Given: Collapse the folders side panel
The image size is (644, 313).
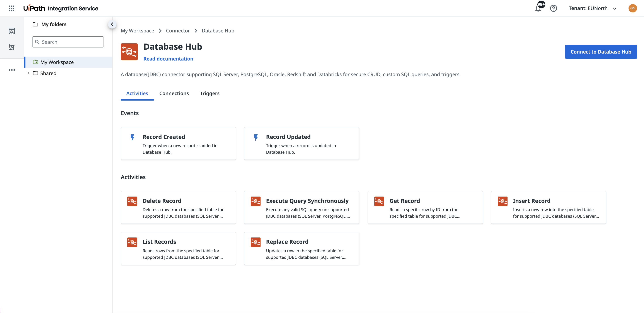Looking at the screenshot, I should tap(112, 24).
